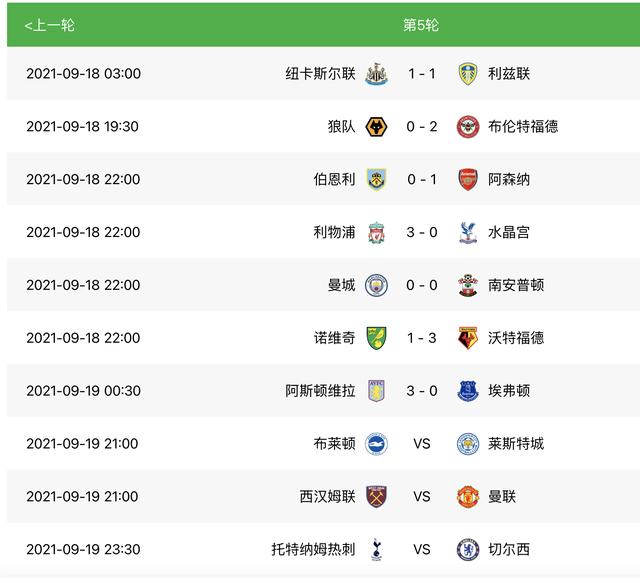Click the Chelsea lion badge
Image resolution: width=640 pixels, height=578 pixels.
468,549
